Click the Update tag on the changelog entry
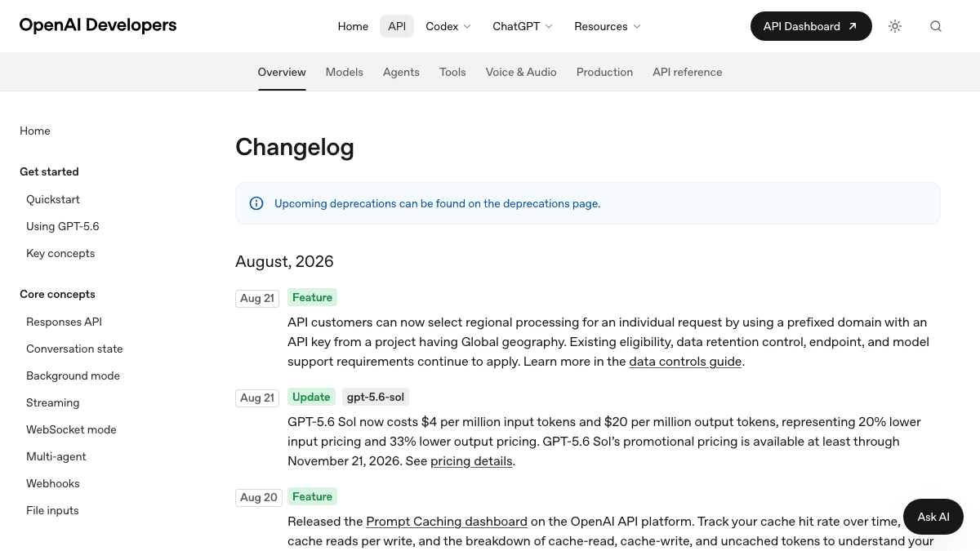The height and width of the screenshot is (551, 980). 311,397
